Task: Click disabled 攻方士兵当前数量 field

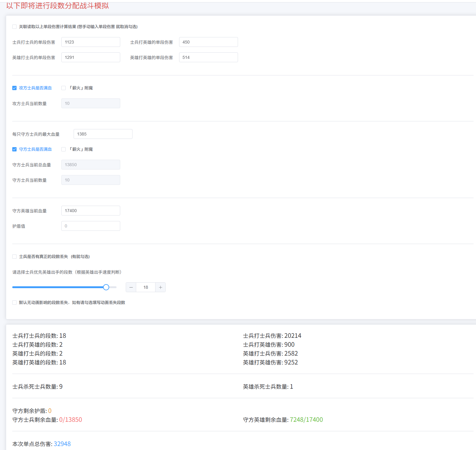Action: [91, 103]
